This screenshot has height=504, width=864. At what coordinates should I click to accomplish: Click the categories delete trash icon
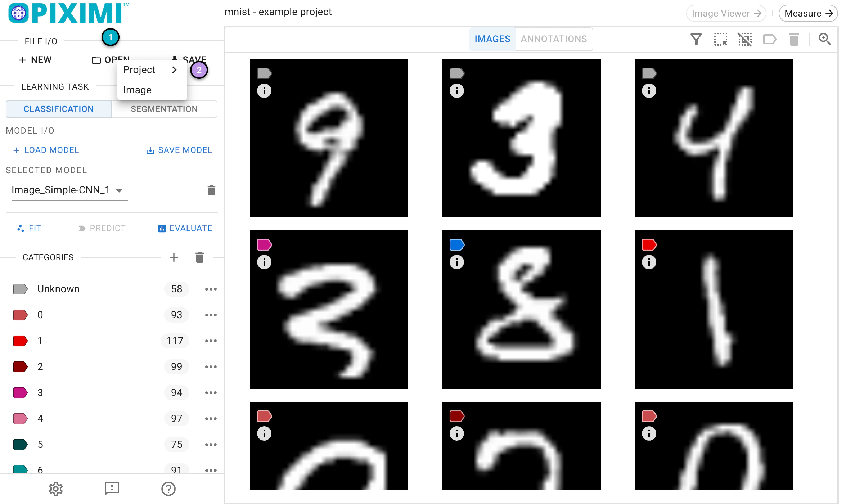click(200, 257)
